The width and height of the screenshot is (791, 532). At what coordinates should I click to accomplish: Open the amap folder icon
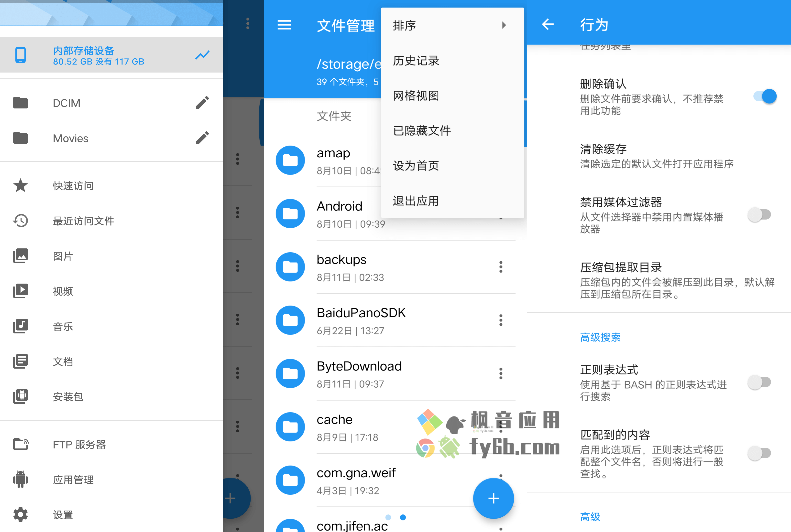pyautogui.click(x=290, y=160)
